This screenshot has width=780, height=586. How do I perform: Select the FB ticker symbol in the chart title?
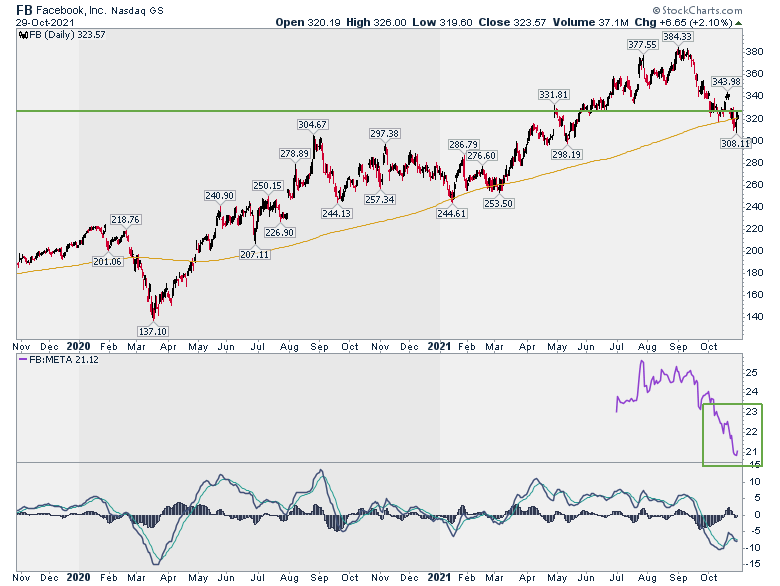[x=24, y=10]
